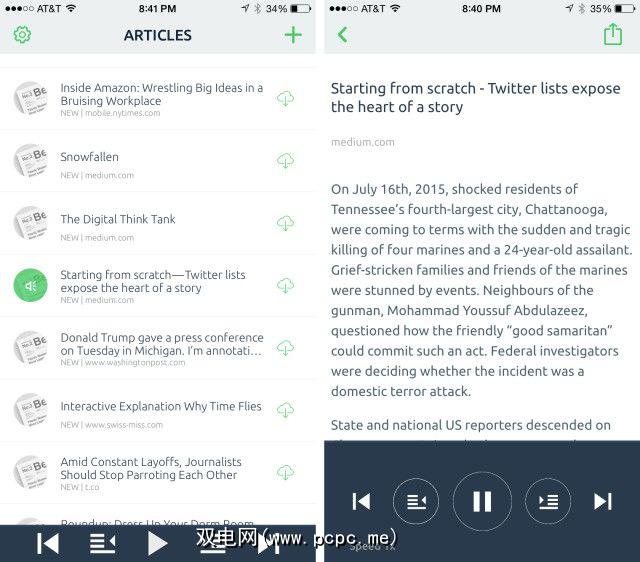The width and height of the screenshot is (640, 562).
Task: Open settings gear in Articles screen
Action: (22, 35)
